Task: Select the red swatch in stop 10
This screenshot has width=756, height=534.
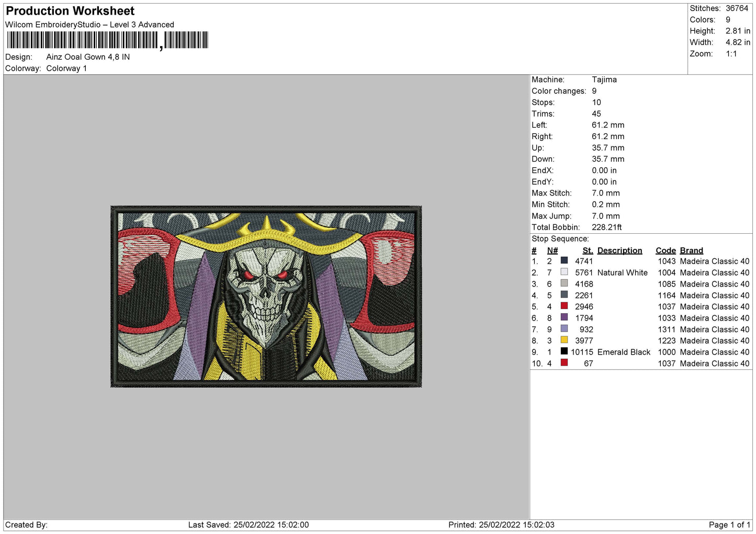Action: click(x=564, y=363)
